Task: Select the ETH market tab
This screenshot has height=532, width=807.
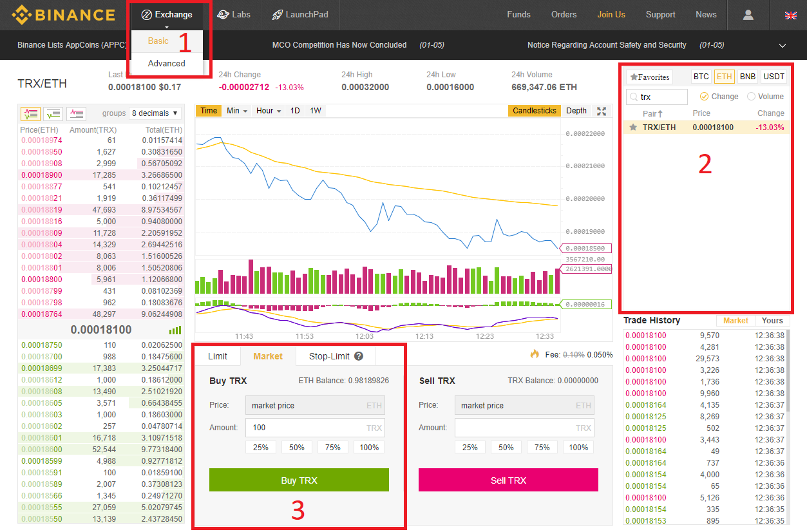Action: pos(725,77)
